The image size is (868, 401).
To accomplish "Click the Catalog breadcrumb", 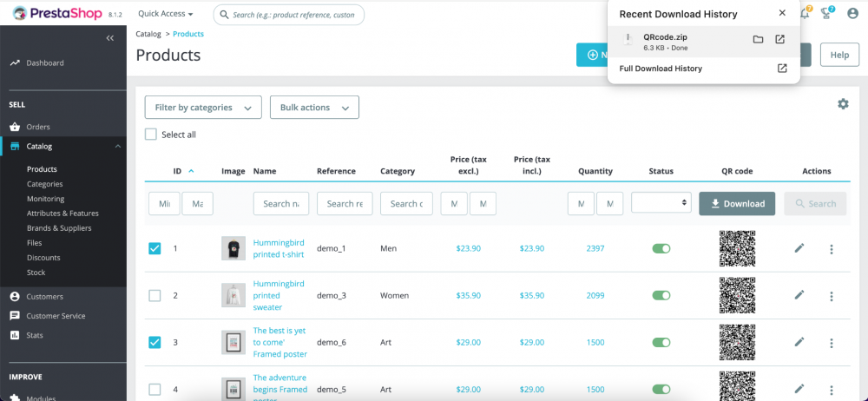I will (x=148, y=34).
